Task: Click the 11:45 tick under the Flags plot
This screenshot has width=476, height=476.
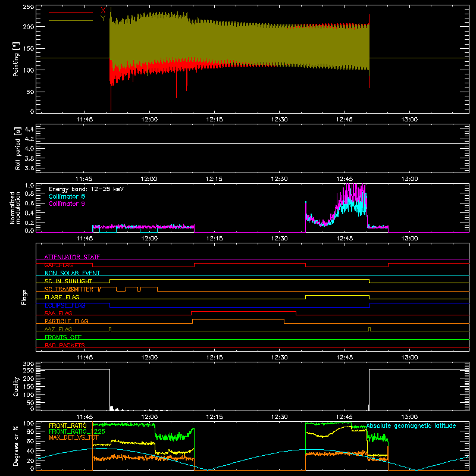Action: 84,358
